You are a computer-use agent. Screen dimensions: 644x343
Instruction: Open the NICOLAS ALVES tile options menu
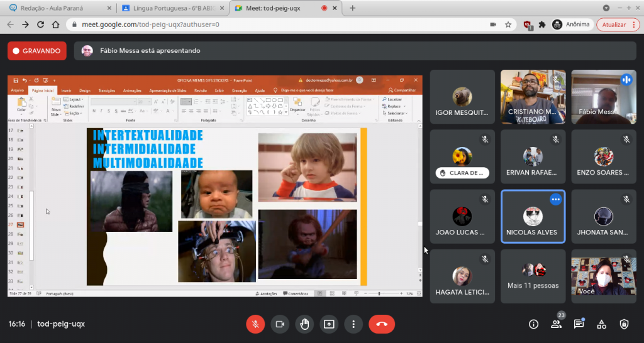(556, 199)
